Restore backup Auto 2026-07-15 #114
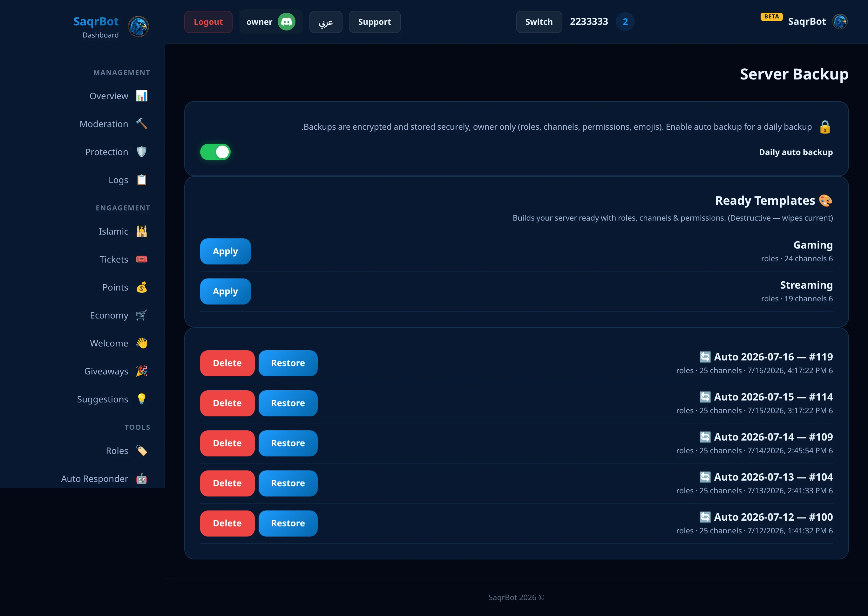 pyautogui.click(x=288, y=403)
